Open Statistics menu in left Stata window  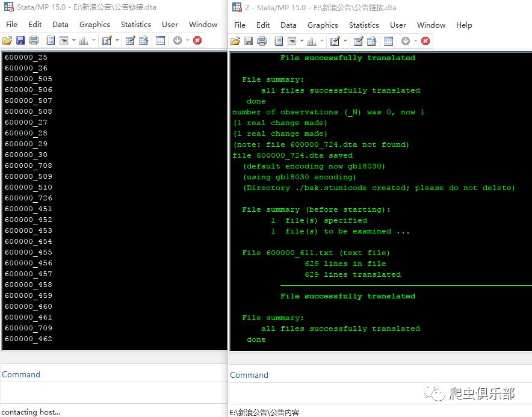point(136,25)
